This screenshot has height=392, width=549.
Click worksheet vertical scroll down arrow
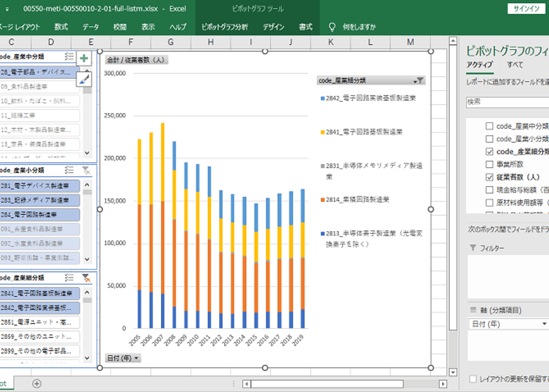[453, 372]
